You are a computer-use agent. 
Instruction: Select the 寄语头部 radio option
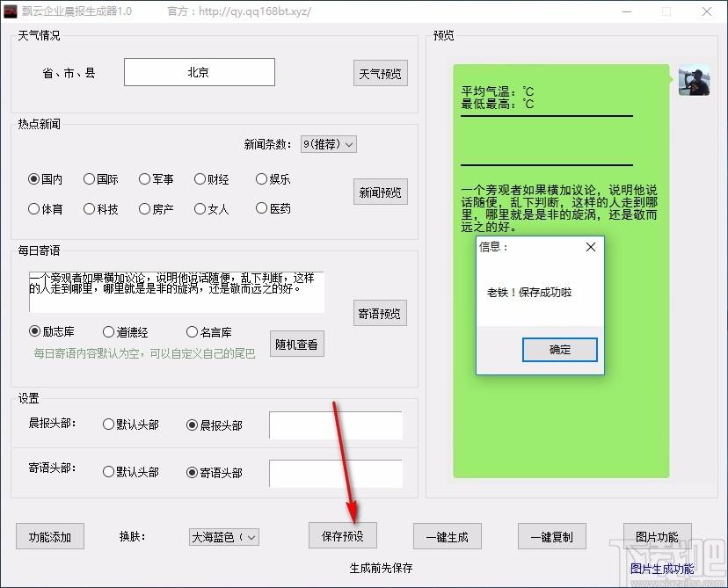pyautogui.click(x=215, y=473)
